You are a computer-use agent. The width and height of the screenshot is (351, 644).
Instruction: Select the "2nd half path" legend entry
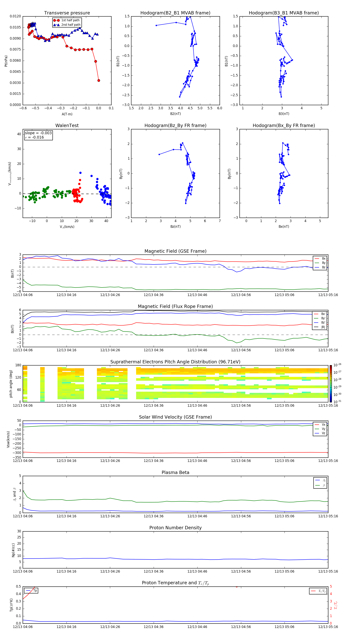pos(67,25)
